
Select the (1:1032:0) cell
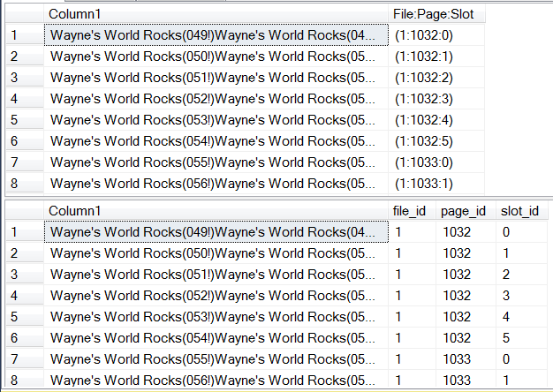436,35
